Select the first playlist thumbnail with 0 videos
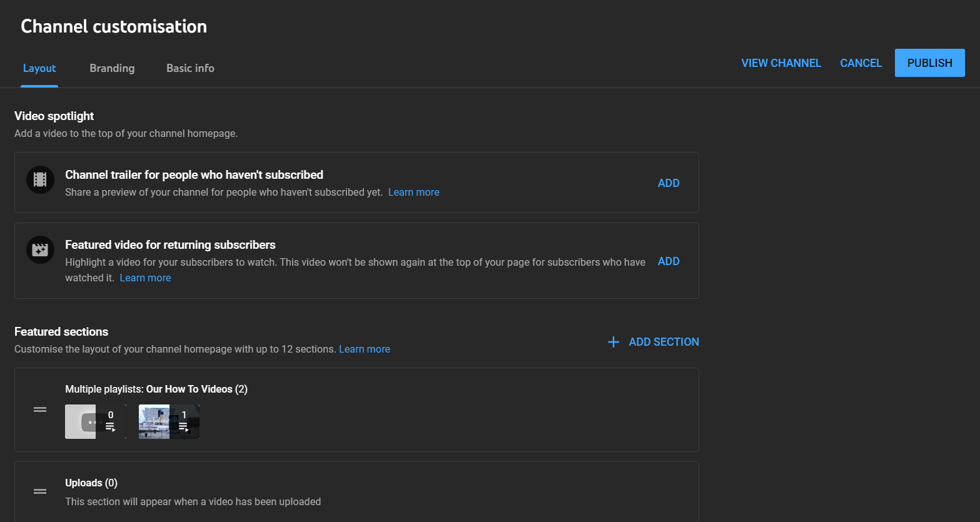Viewport: 980px width, 522px height. 96,421
